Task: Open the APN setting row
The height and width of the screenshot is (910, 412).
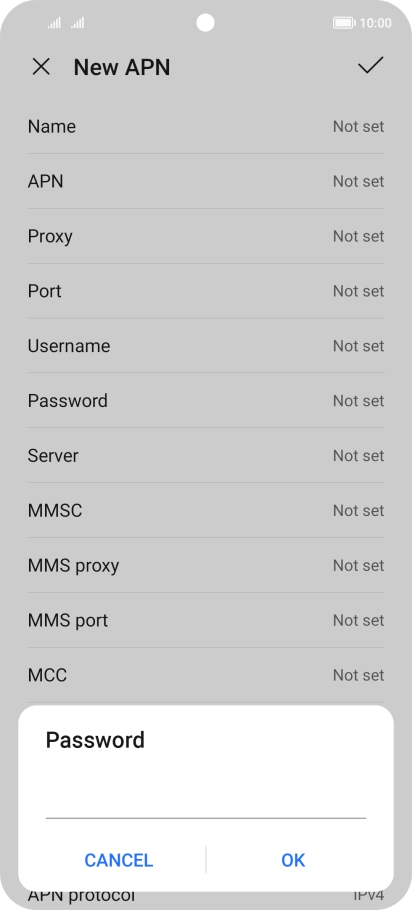Action: (x=205, y=181)
